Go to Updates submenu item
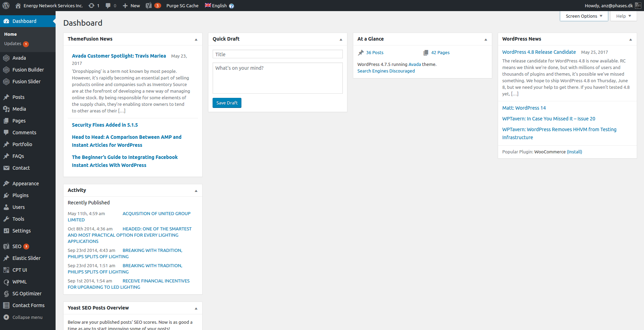 click(x=16, y=44)
